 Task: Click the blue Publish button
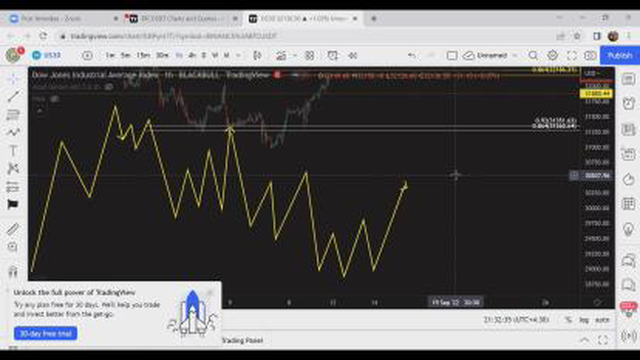[x=620, y=55]
